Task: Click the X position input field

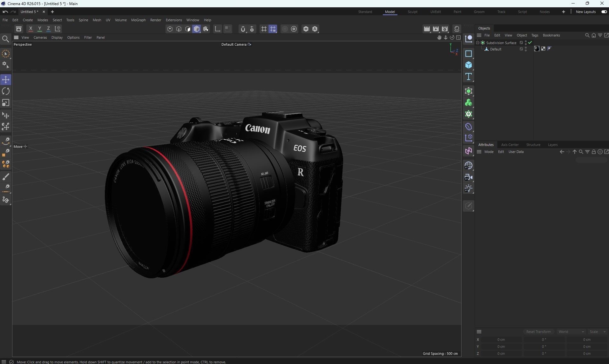Action: 501,340
